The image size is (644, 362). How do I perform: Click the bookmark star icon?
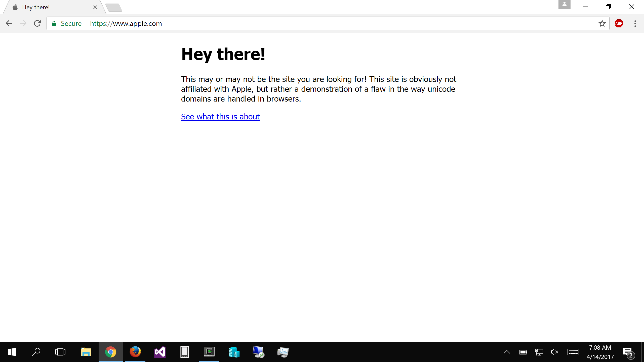click(x=602, y=23)
